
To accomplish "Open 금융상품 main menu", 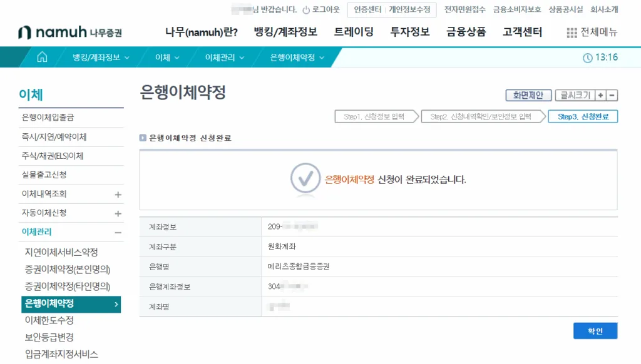I will point(466,32).
